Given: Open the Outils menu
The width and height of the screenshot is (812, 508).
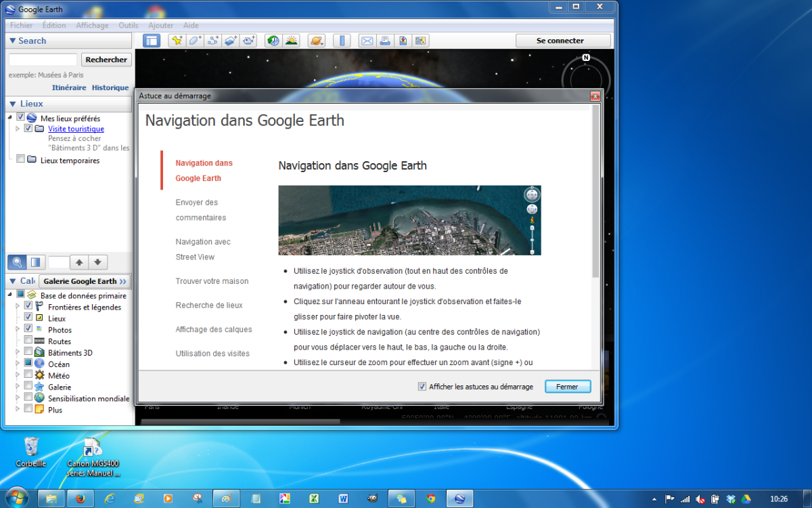Looking at the screenshot, I should [x=129, y=25].
